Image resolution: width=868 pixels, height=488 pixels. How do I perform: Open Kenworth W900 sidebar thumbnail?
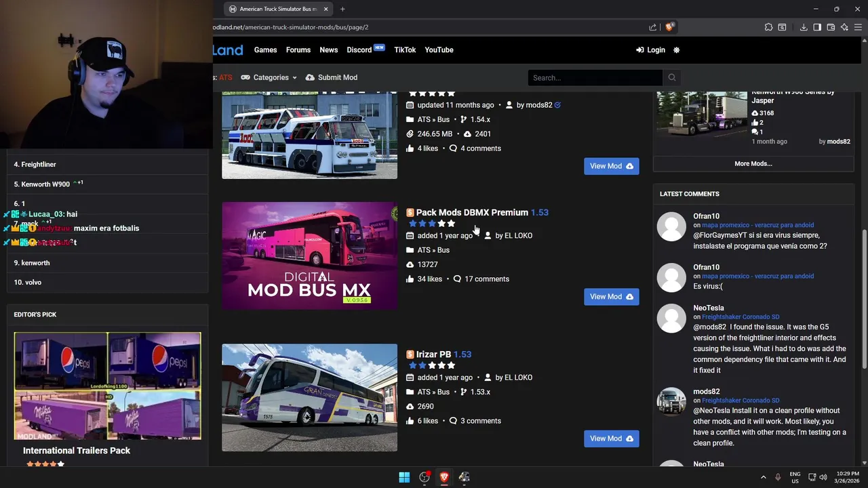point(701,115)
